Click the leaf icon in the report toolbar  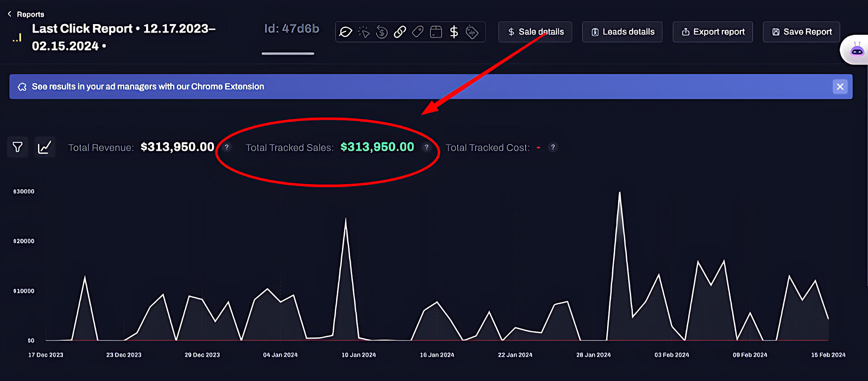point(346,32)
